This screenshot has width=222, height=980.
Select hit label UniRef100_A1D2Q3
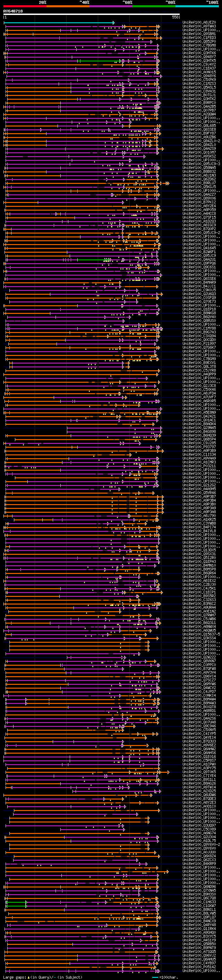pyautogui.click(x=199, y=221)
